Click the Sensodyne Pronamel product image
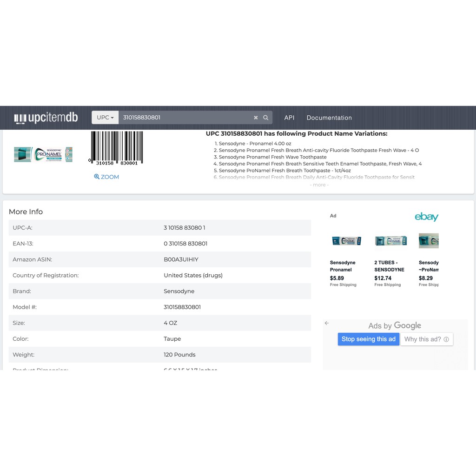 coord(43,154)
